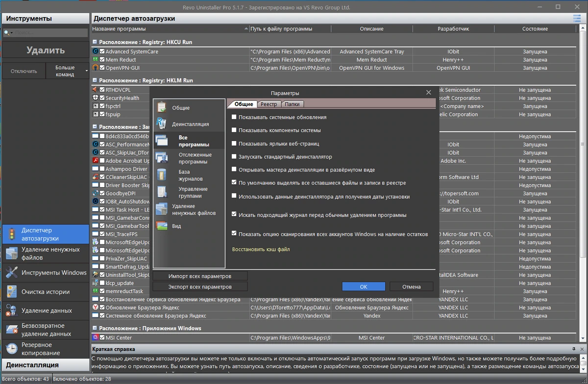Click the Mem Reduct entry icon
This screenshot has height=384, width=588.
pyautogui.click(x=96, y=60)
